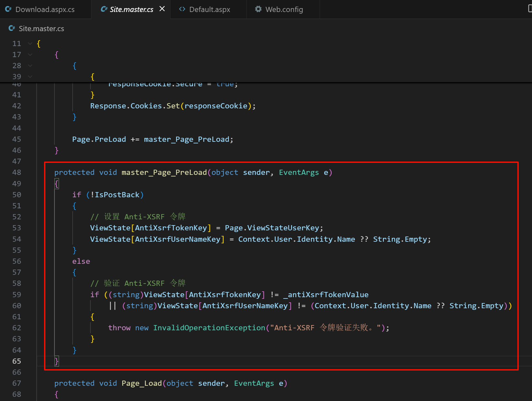This screenshot has height=401, width=532.
Task: Collapse the fold chevron at line 28
Action: (30, 66)
